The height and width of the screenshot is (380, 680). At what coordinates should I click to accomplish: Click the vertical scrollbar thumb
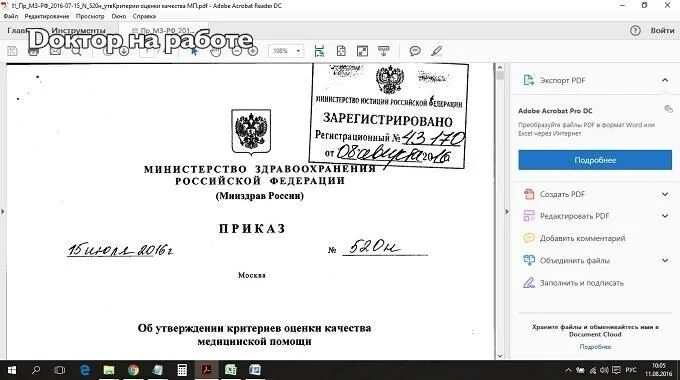[500, 76]
